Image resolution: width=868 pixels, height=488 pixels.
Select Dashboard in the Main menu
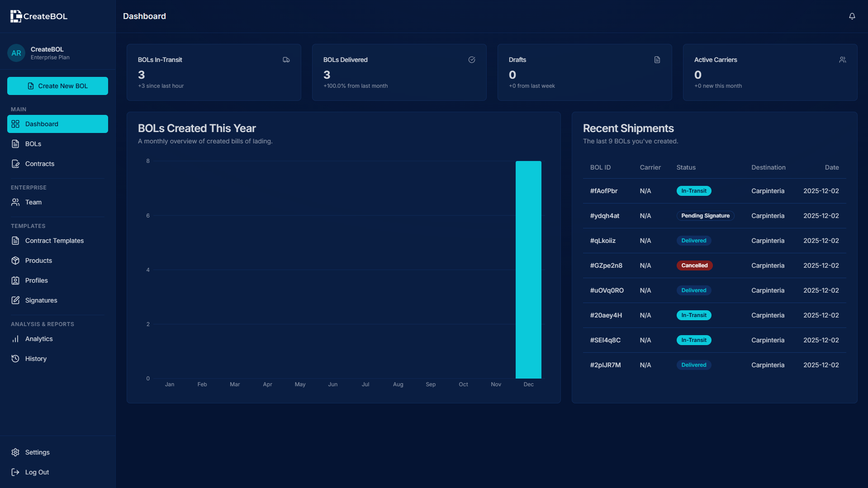pyautogui.click(x=42, y=123)
